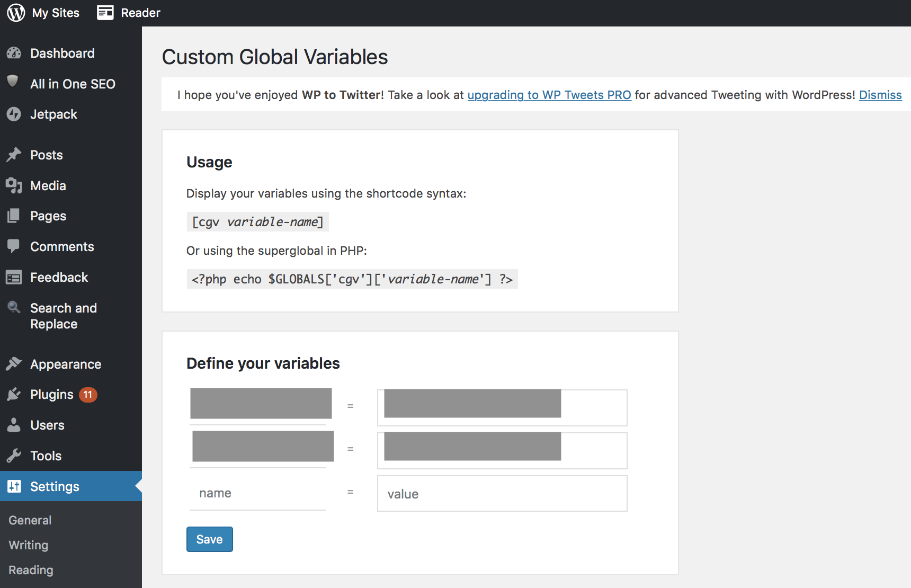Click the Users person icon
Screen dimensions: 911x588
(14, 425)
